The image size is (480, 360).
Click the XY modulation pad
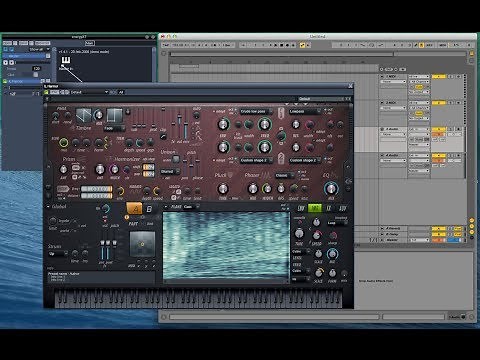(142, 244)
